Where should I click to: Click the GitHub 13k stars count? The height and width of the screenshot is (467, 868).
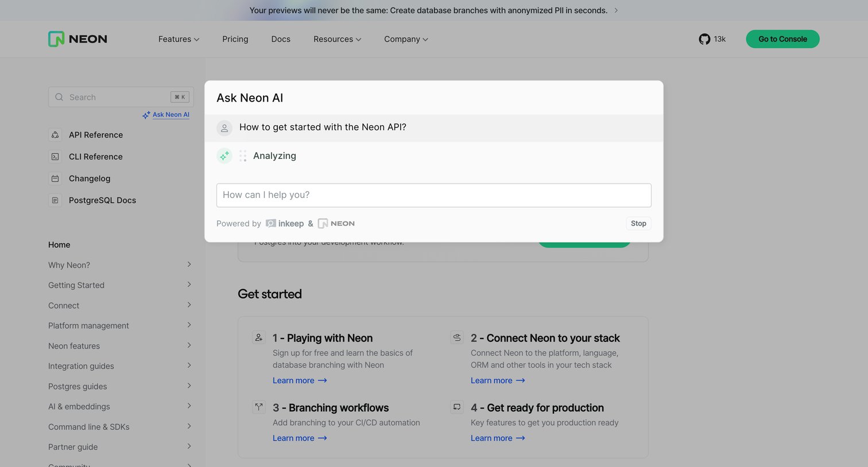pos(720,39)
